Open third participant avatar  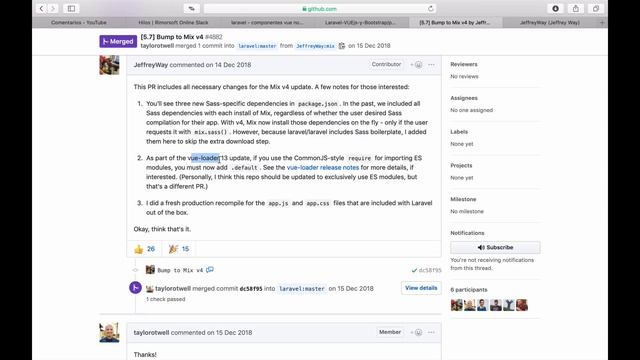[x=483, y=305]
